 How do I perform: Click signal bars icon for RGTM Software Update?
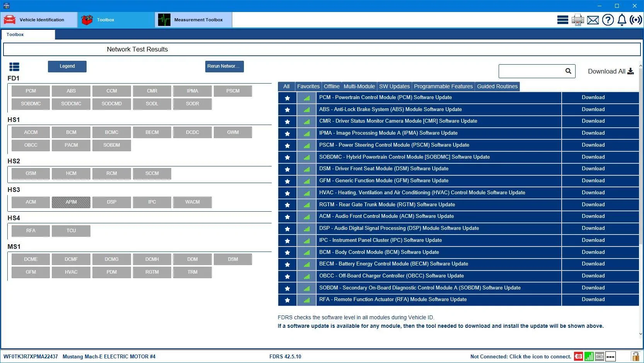[307, 205]
